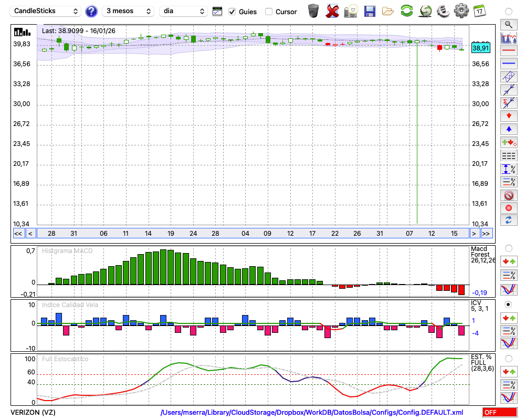Click the blue floppy disk save icon

pos(370,11)
